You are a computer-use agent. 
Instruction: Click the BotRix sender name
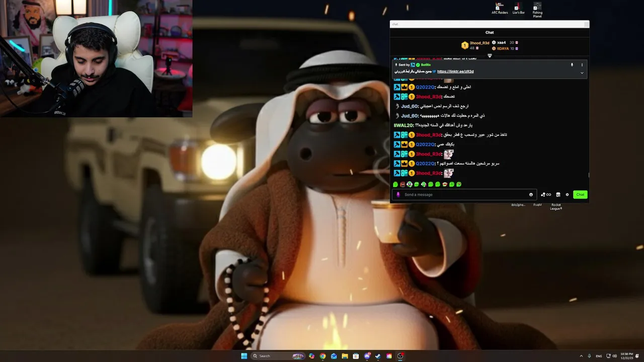pyautogui.click(x=426, y=65)
